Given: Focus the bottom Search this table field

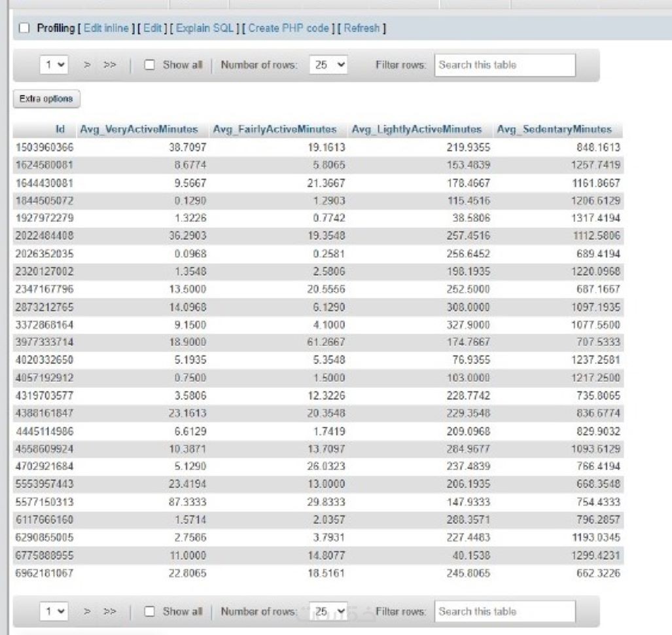Looking at the screenshot, I should pyautogui.click(x=505, y=611).
